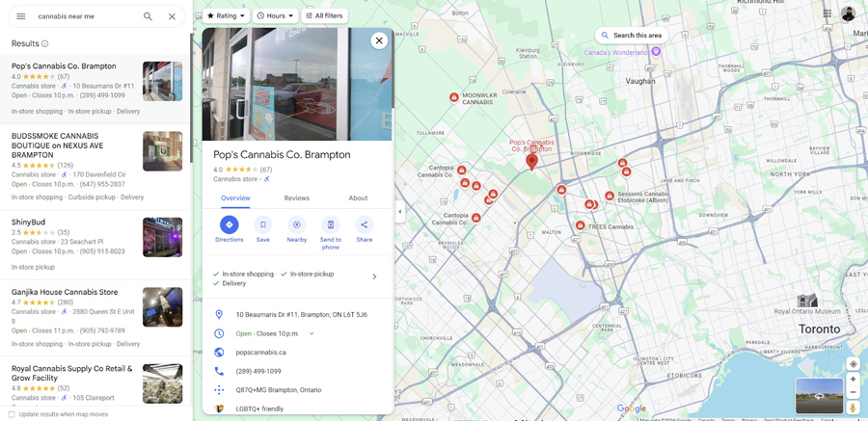
Task: Click the Results info icon
Action: 44,43
